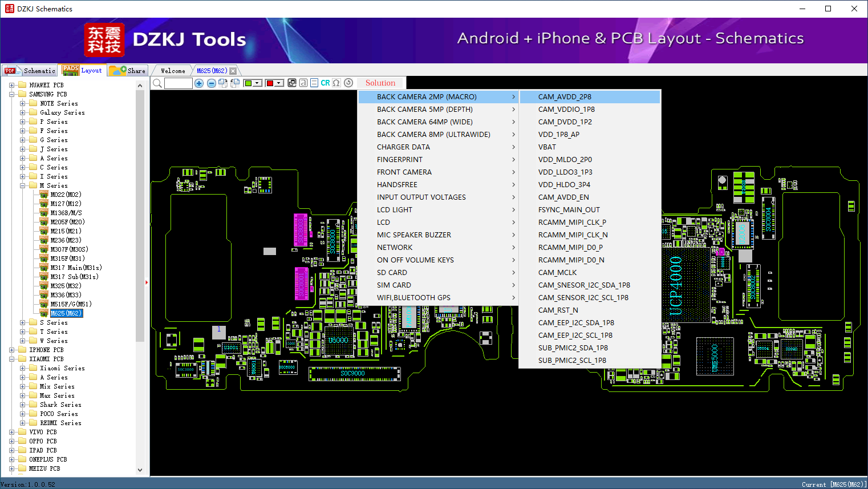Viewport: 868px width, 489px height.
Task: Collapse the XIAOMI PCB folder
Action: tap(12, 359)
